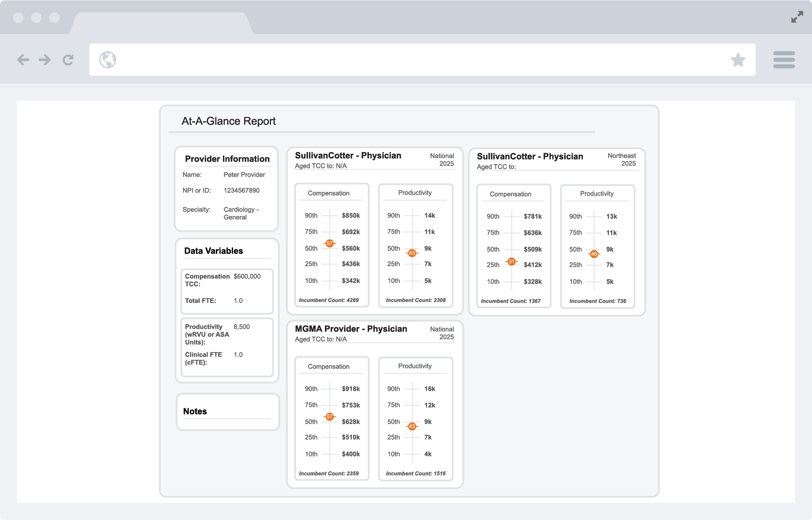Click Incumbent Count: 2359
Screen dimensions: 812x520
(329, 473)
